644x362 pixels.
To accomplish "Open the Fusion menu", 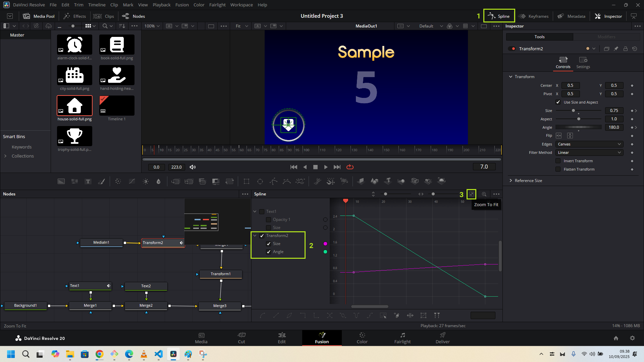I will [182, 5].
